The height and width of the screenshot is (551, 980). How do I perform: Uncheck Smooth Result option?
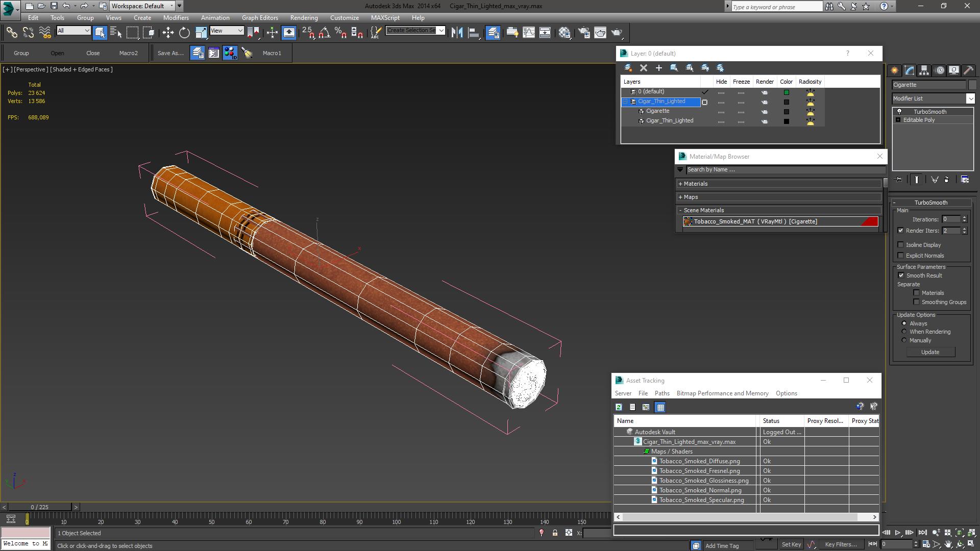[901, 275]
